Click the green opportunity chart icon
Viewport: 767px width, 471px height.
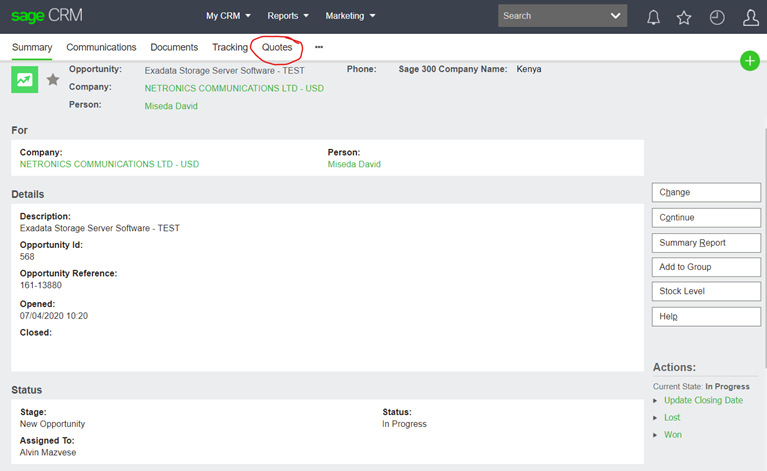point(24,80)
